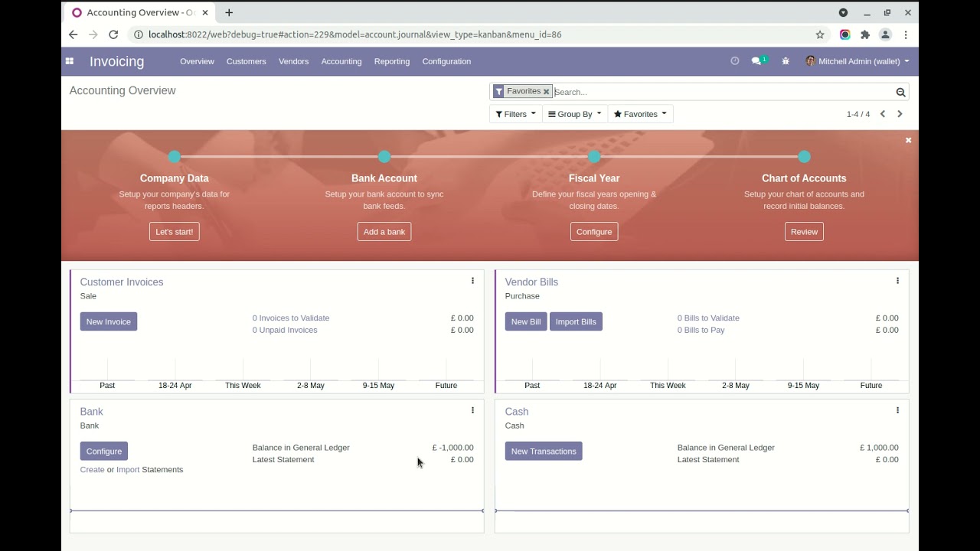Viewport: 980px width, 551px height.
Task: Open Bank card options menu
Action: coord(472,410)
